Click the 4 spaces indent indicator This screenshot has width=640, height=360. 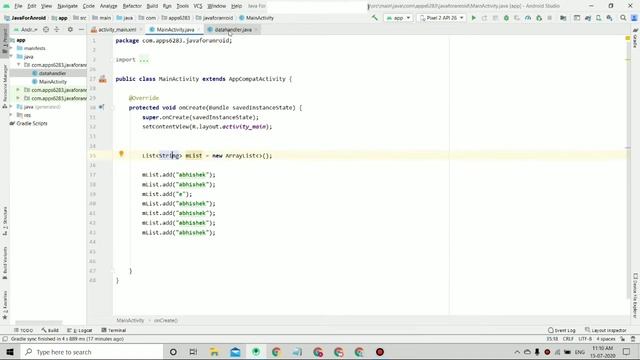606,339
